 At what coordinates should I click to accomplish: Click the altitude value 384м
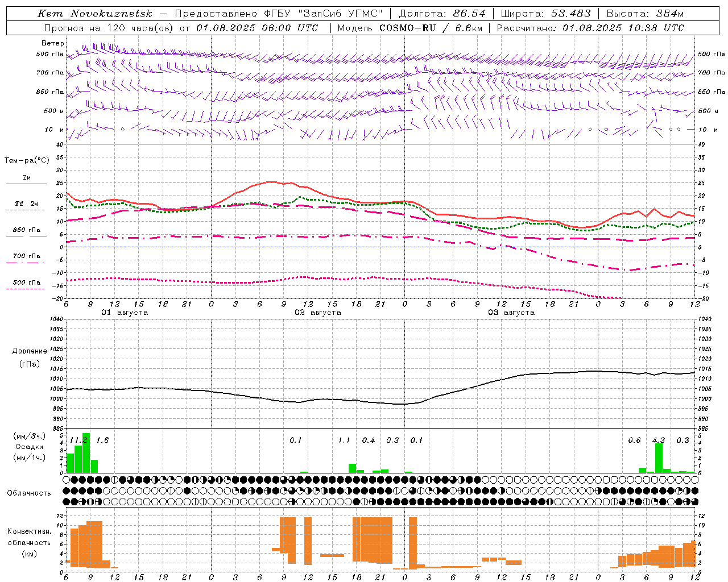[x=669, y=14]
